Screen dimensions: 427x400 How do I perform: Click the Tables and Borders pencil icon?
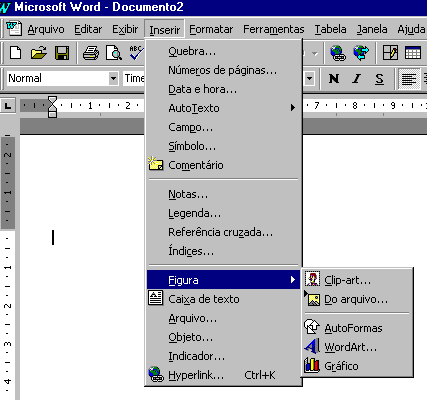coord(390,53)
